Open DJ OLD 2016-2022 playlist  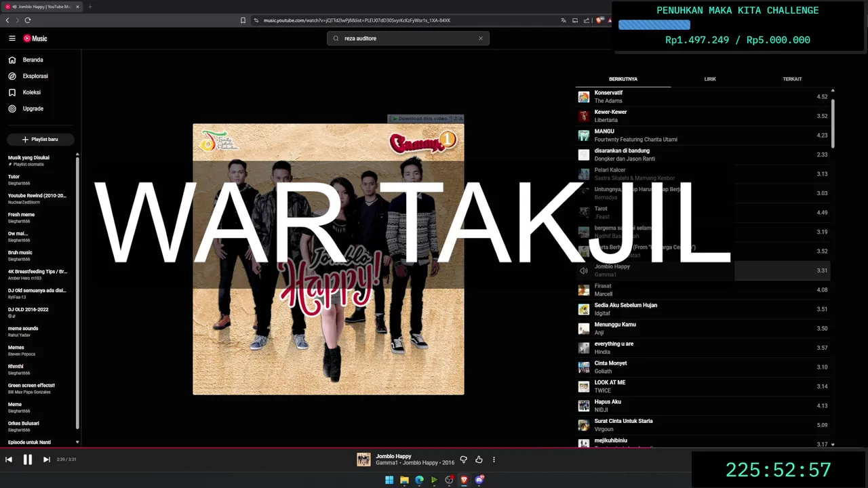[38, 312]
